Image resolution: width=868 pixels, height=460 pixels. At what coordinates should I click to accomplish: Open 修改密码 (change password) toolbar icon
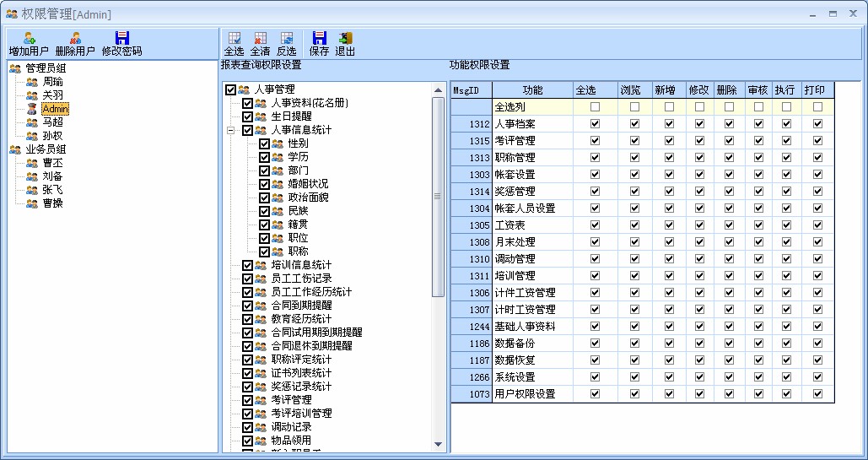click(x=121, y=38)
